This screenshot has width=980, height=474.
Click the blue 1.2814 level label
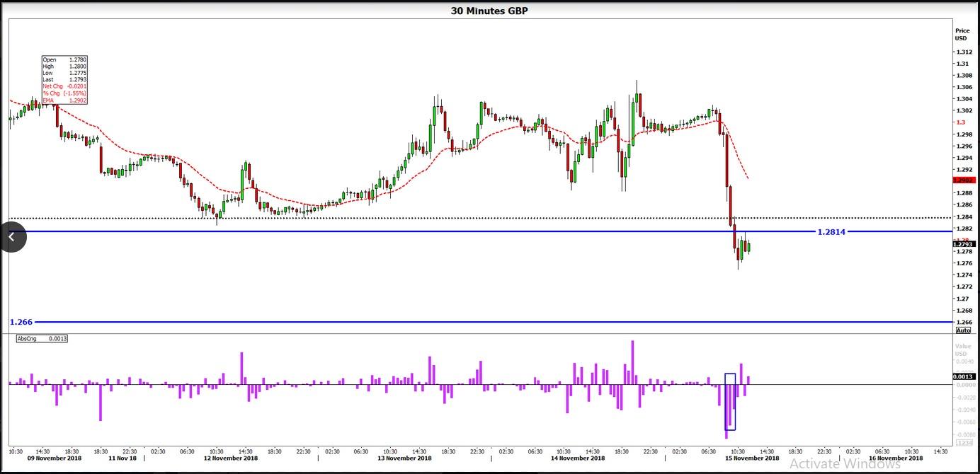pos(831,232)
